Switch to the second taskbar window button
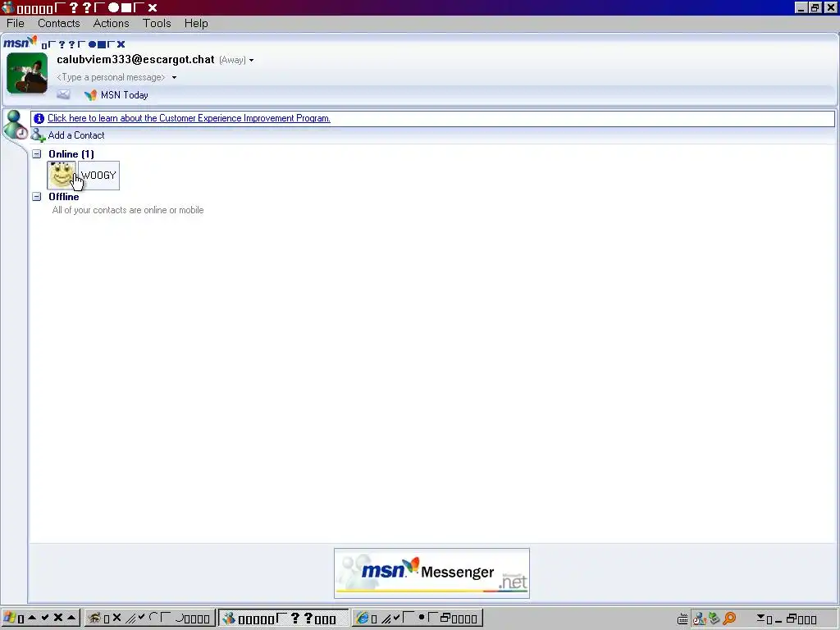This screenshot has width=840, height=630. click(150, 619)
